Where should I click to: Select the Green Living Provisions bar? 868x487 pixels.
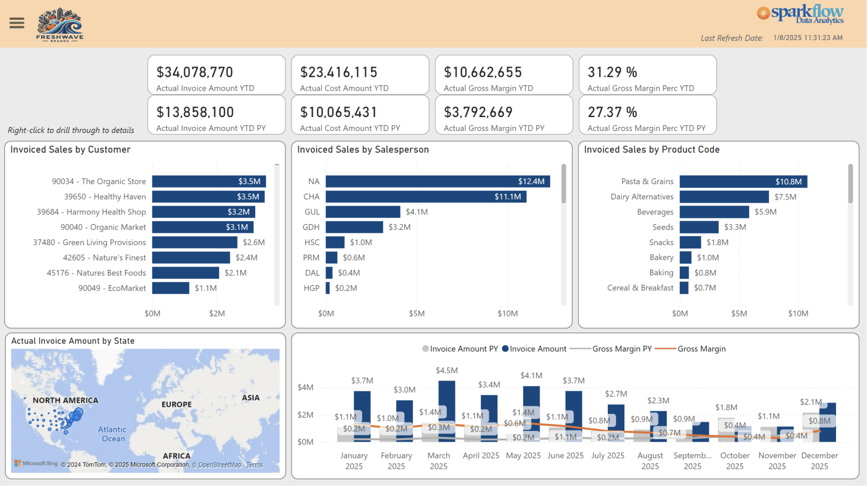coord(195,242)
